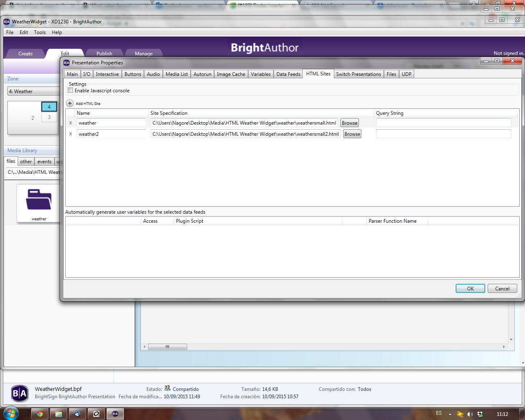Click the volume icon in system tray

click(470, 414)
